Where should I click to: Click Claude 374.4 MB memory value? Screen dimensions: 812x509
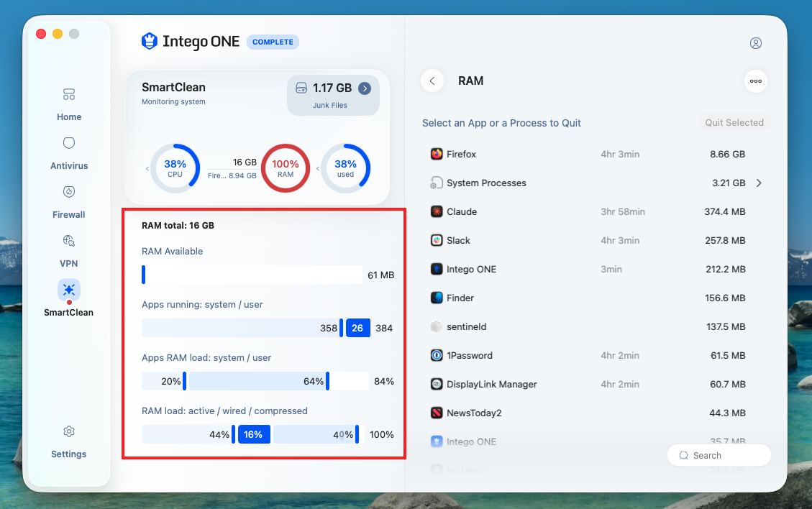725,212
